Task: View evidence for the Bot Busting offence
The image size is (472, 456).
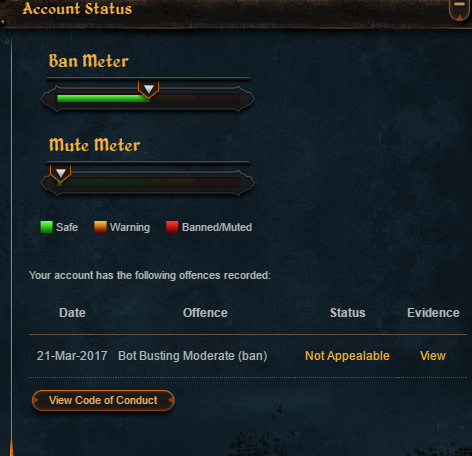Action: click(x=433, y=356)
